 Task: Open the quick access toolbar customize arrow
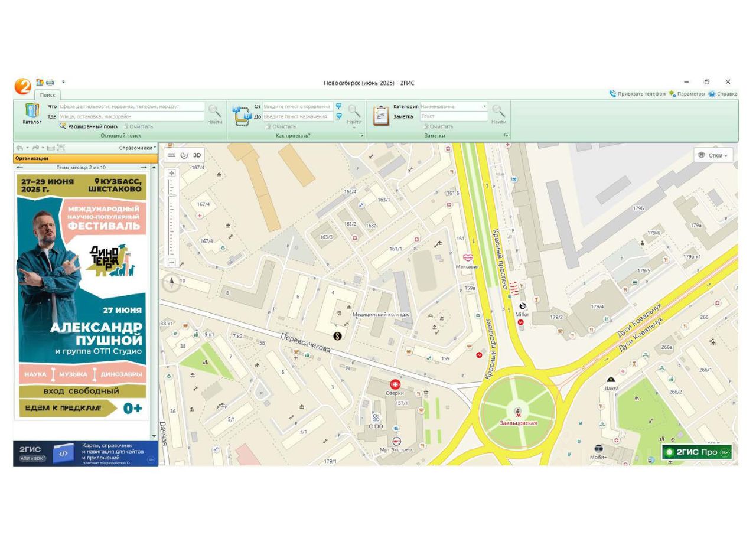point(63,82)
